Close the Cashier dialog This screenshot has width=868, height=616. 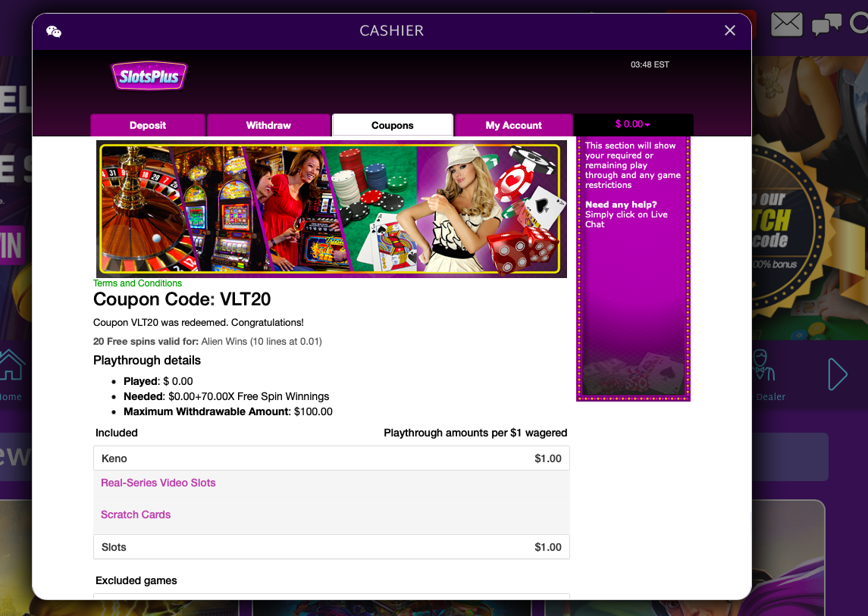pyautogui.click(x=729, y=30)
